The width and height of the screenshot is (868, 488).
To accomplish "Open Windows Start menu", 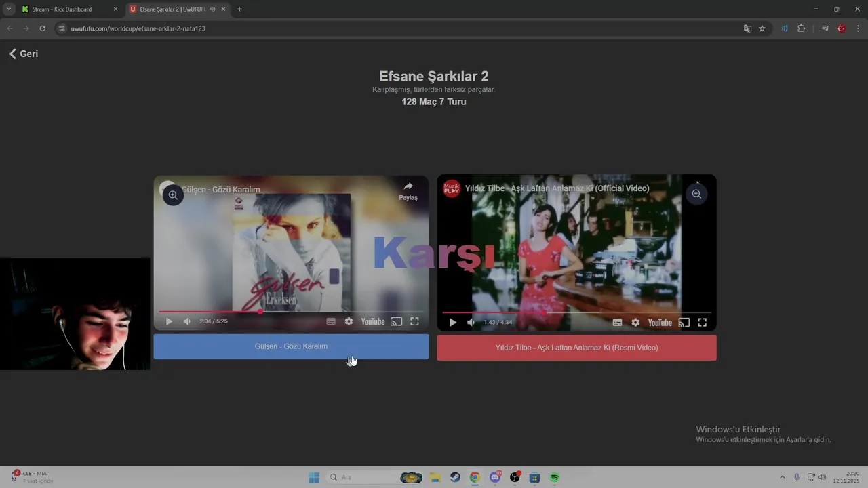I will 313,477.
